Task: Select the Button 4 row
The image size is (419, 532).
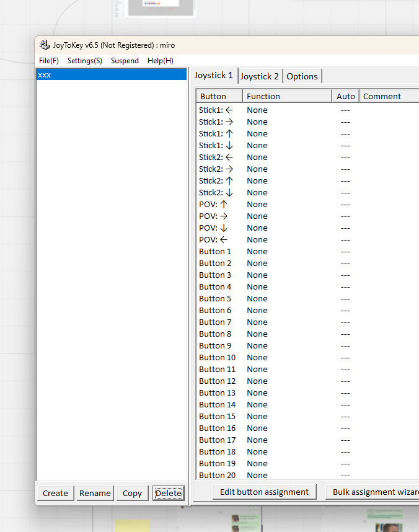Action: [x=307, y=286]
